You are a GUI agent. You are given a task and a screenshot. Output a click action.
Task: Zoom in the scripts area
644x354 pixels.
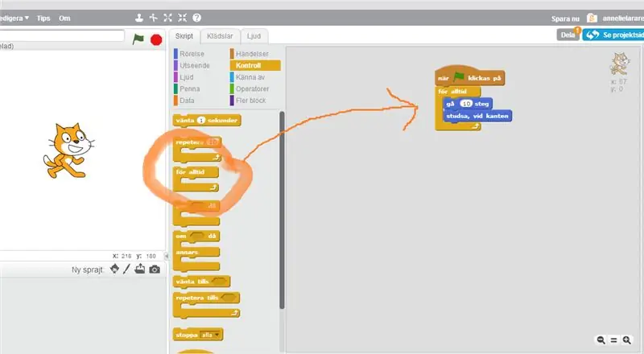pyautogui.click(x=627, y=340)
